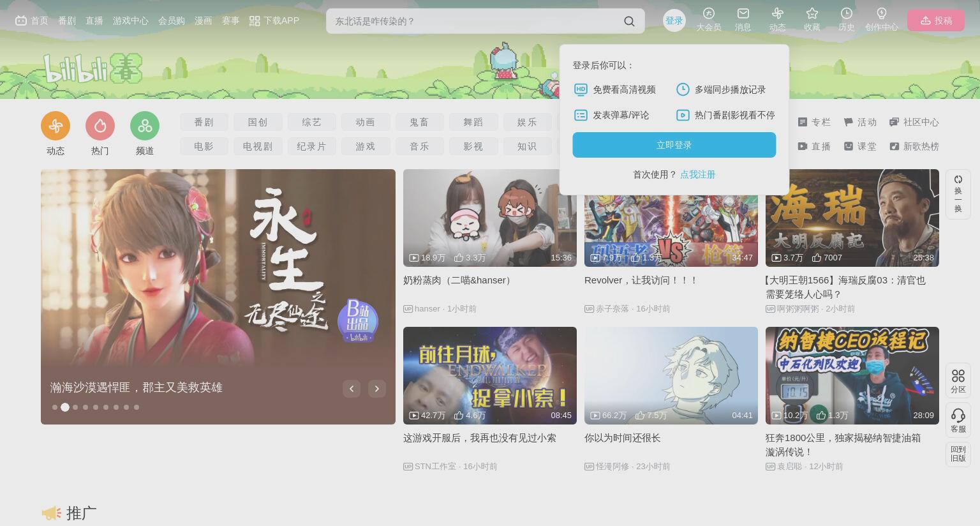
Task: Click the 立即登录 button
Action: click(x=674, y=145)
